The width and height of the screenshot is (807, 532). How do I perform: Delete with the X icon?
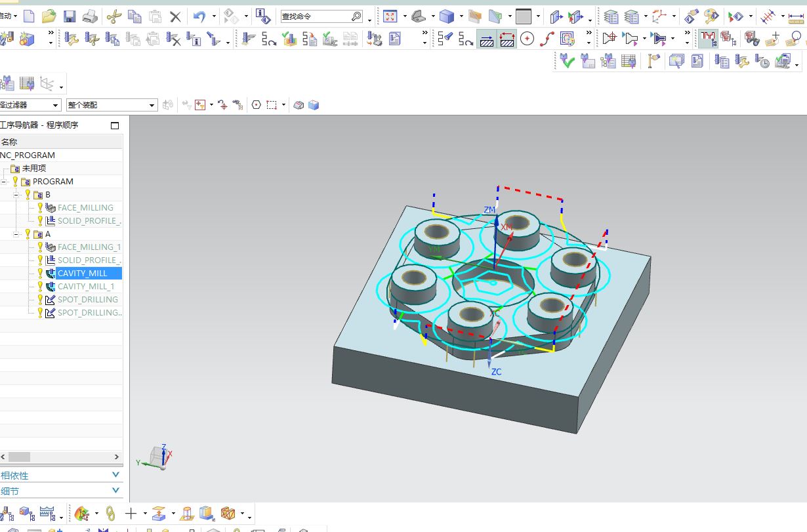coord(175,16)
